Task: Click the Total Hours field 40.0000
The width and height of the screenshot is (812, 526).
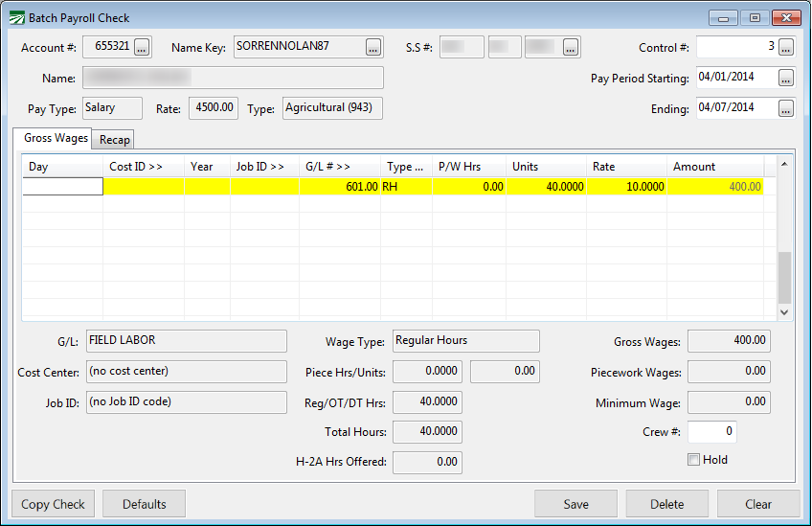Action: tap(427, 432)
